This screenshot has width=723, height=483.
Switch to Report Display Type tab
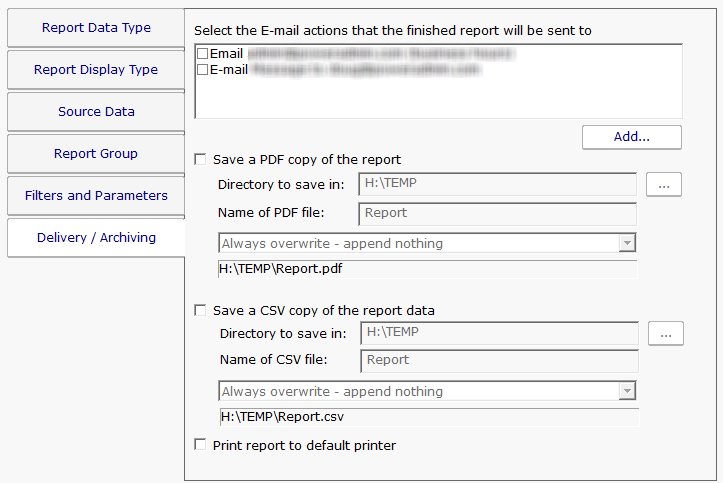click(x=96, y=70)
